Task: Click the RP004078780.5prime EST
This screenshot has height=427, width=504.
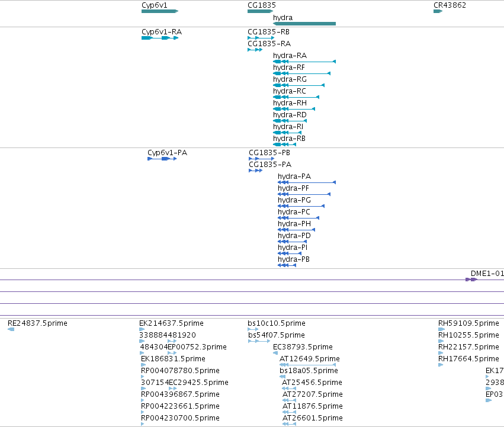Action: point(142,377)
